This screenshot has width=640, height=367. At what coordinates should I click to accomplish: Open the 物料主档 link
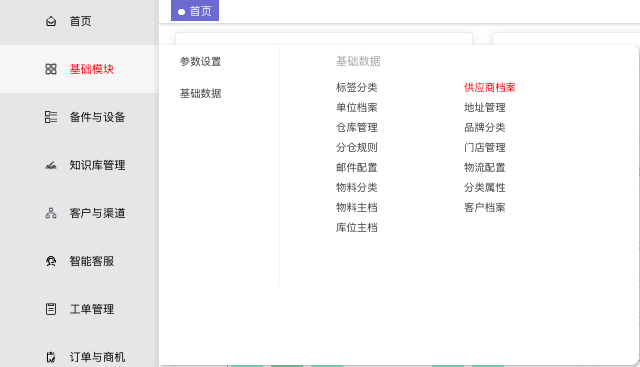point(356,207)
